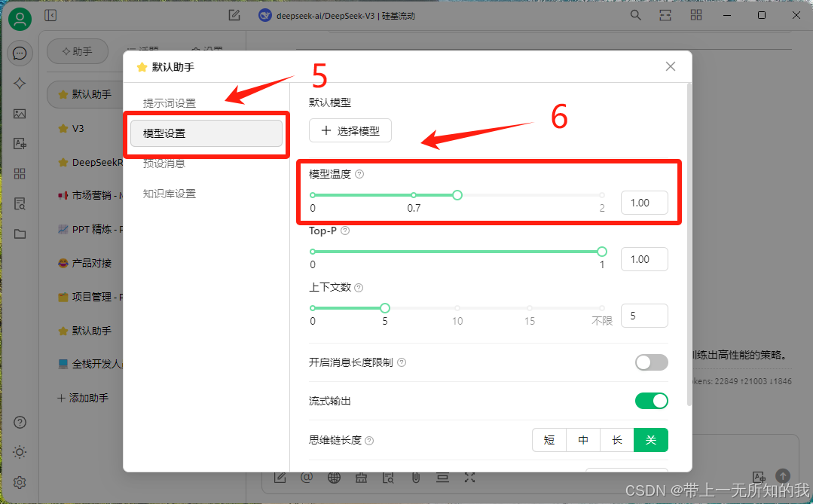
Task: Close the 默认助手 settings dialog
Action: (x=671, y=66)
